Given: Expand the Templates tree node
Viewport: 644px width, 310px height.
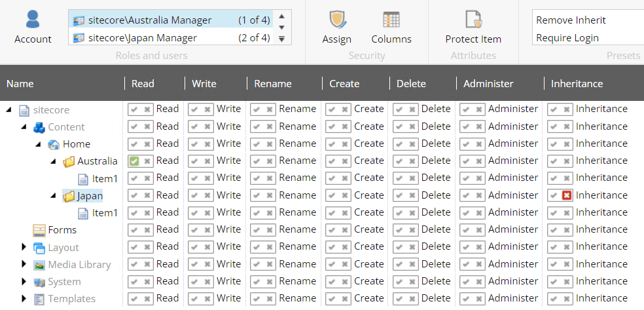Looking at the screenshot, I should [x=24, y=298].
